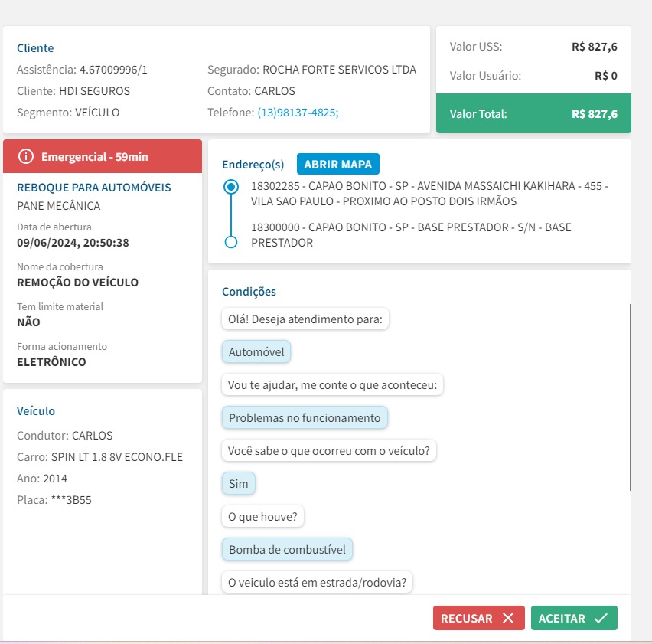
Task: Click the X icon on Recusar
Action: [x=508, y=618]
